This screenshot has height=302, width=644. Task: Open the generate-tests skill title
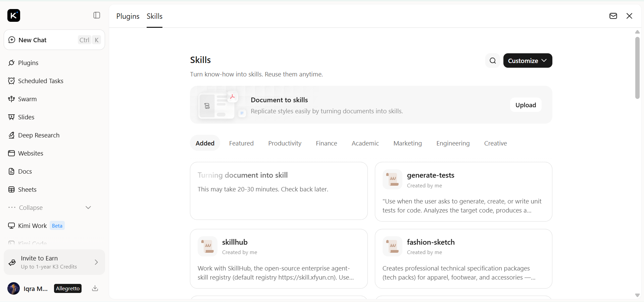[431, 175]
